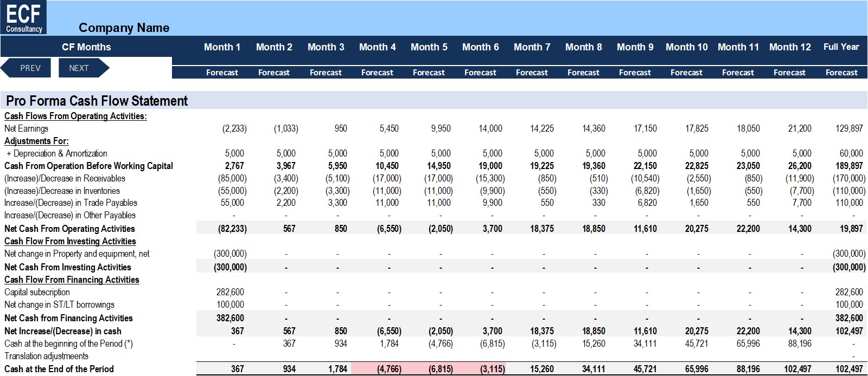
Task: Select the Month 12 column header
Action: 790,47
